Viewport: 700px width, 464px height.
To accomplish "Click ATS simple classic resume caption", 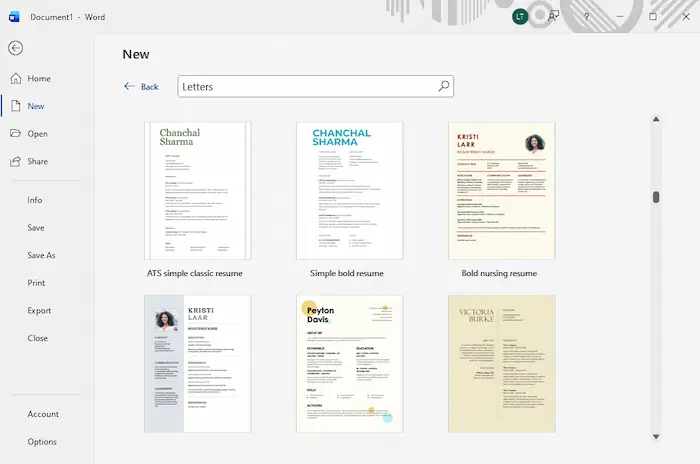I will [x=195, y=273].
